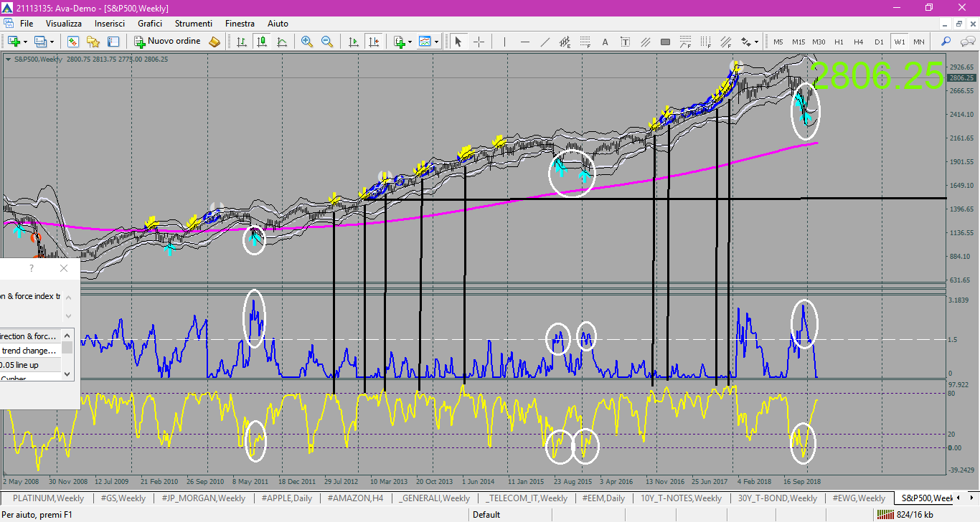Select the horizontal line drawing tool

click(x=524, y=42)
